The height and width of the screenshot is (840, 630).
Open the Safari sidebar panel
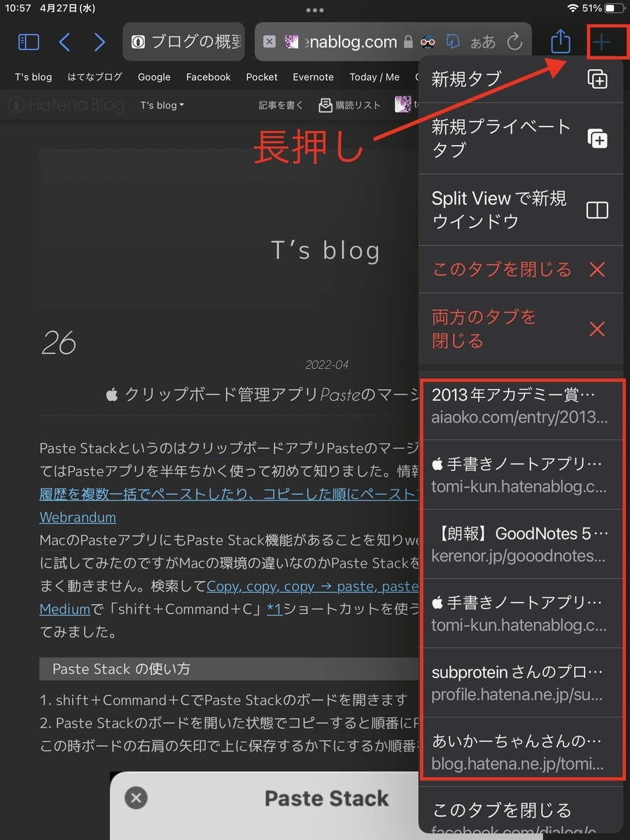coord(28,43)
